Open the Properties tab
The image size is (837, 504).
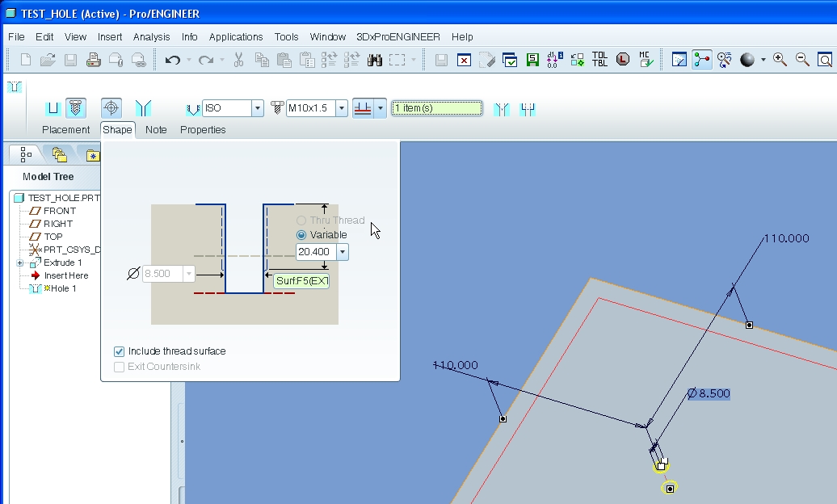(203, 130)
